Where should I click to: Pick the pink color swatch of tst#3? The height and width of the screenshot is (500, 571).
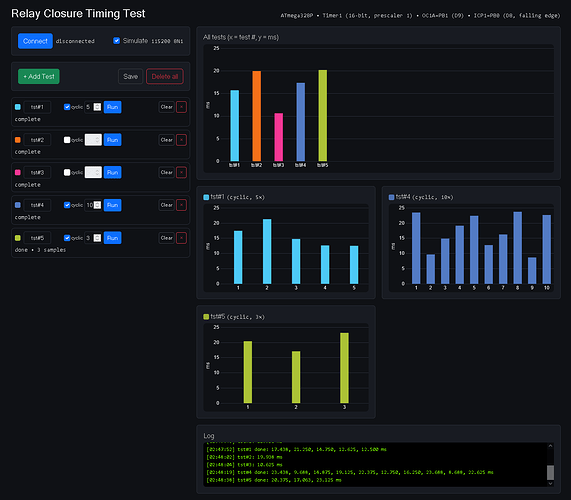click(x=17, y=172)
